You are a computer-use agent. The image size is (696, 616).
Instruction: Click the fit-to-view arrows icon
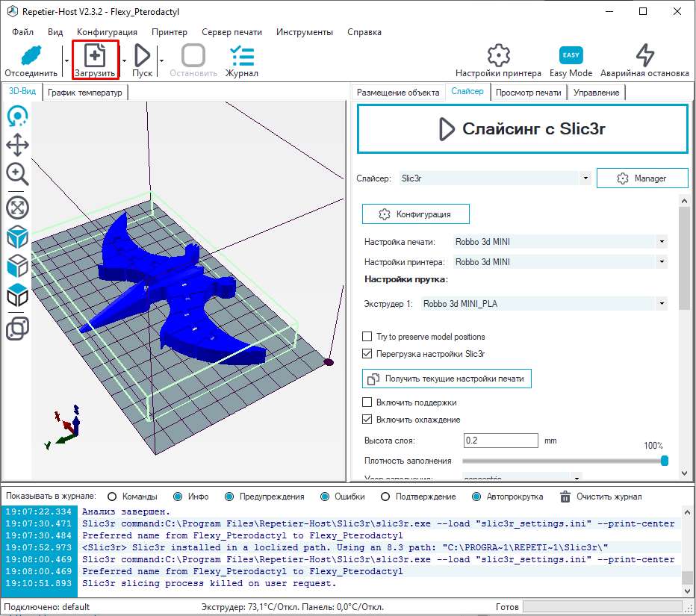(17, 208)
